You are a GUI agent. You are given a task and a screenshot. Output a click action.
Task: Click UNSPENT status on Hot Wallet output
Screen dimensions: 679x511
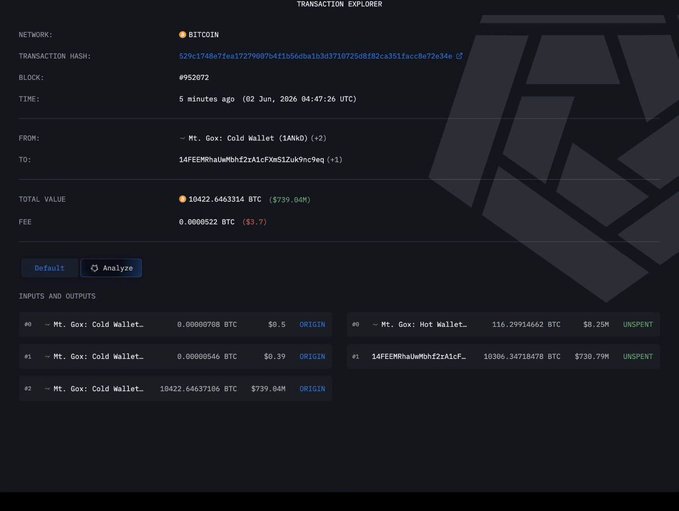[x=638, y=324]
